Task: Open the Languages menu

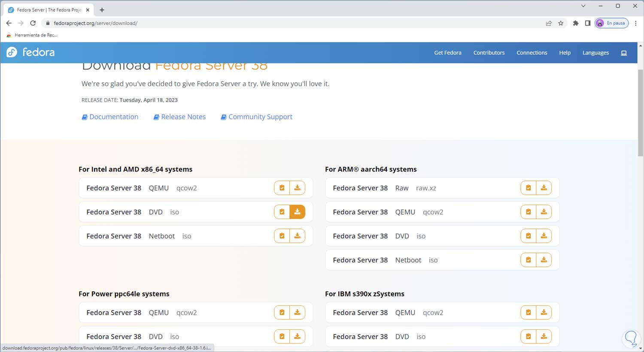Action: pyautogui.click(x=595, y=53)
